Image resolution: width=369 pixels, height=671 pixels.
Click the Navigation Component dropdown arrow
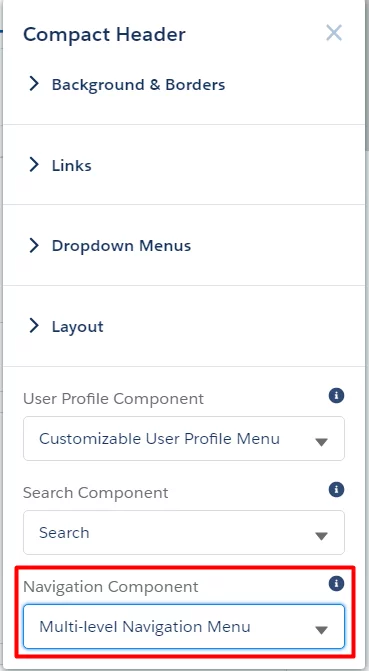click(x=321, y=630)
